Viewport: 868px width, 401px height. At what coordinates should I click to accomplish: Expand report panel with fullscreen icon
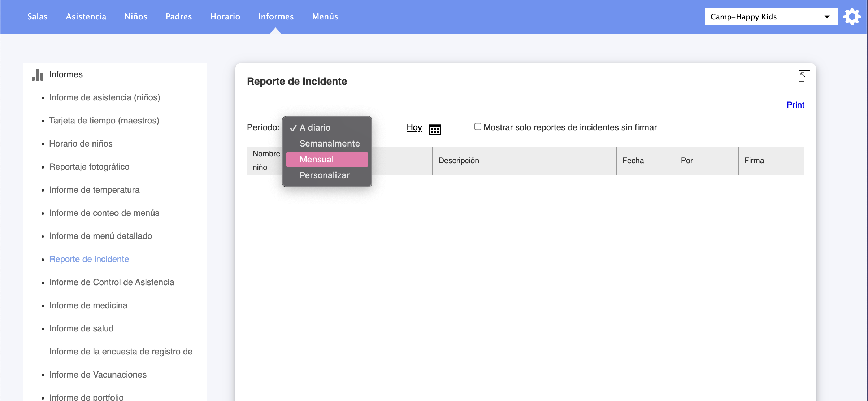click(x=804, y=77)
